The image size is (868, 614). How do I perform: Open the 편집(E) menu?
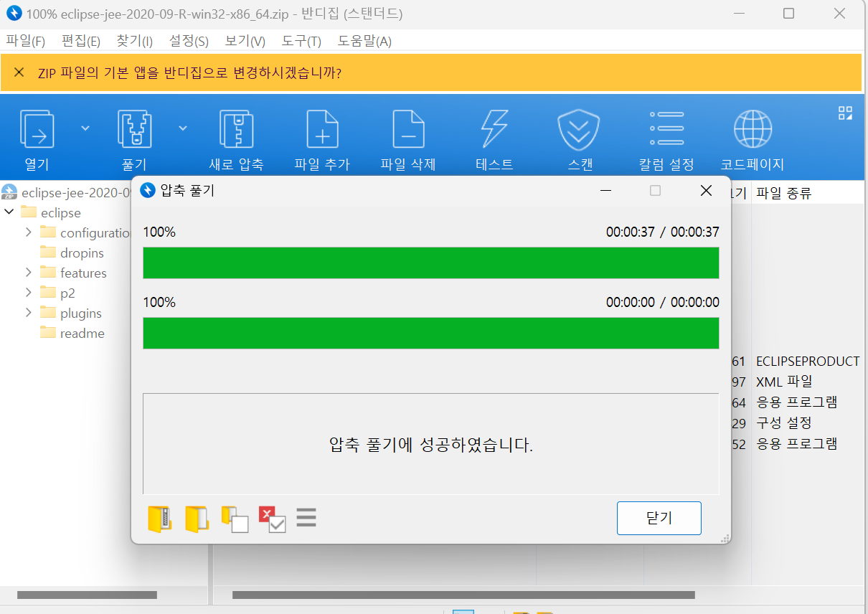click(x=81, y=41)
